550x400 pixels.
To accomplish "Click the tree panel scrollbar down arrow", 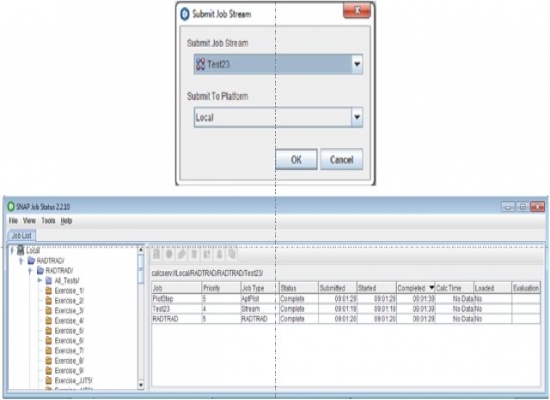I will (x=141, y=385).
